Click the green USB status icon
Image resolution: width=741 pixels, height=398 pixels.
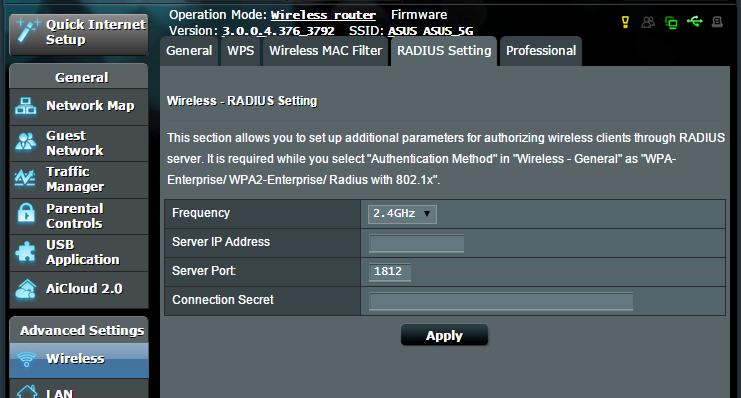point(694,21)
